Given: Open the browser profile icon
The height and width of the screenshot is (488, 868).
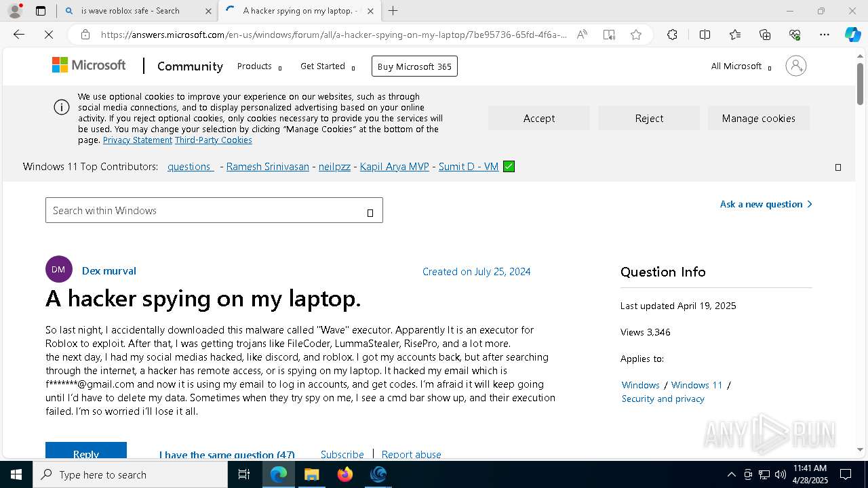Looking at the screenshot, I should (14, 11).
